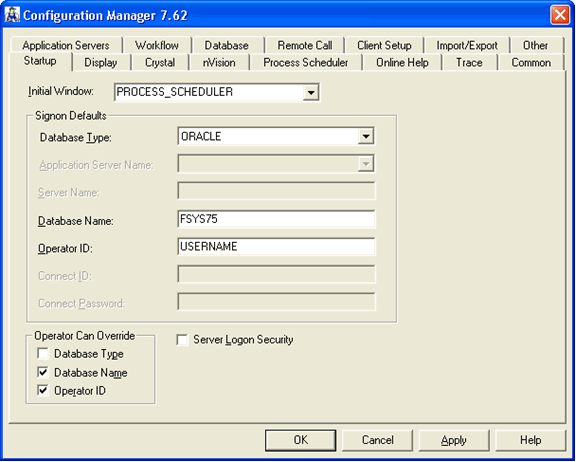The width and height of the screenshot is (576, 462).
Task: Open the Display tab
Action: 101,62
